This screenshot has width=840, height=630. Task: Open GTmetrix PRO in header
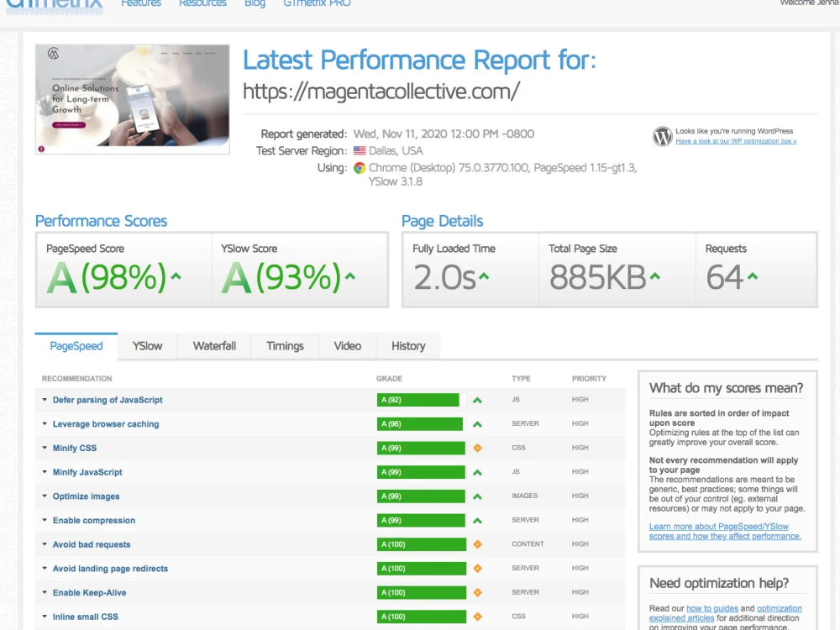pyautogui.click(x=318, y=3)
